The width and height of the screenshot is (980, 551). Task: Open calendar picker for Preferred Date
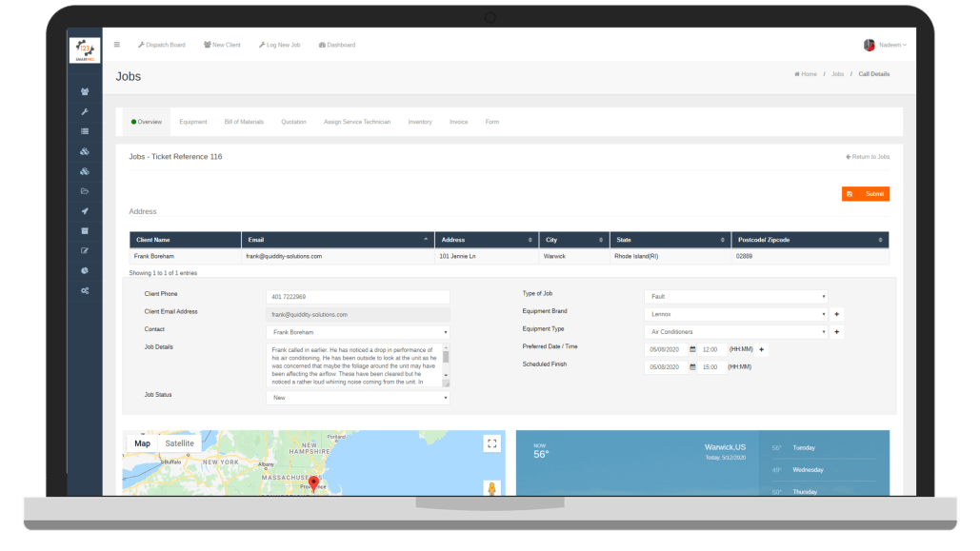(x=692, y=349)
